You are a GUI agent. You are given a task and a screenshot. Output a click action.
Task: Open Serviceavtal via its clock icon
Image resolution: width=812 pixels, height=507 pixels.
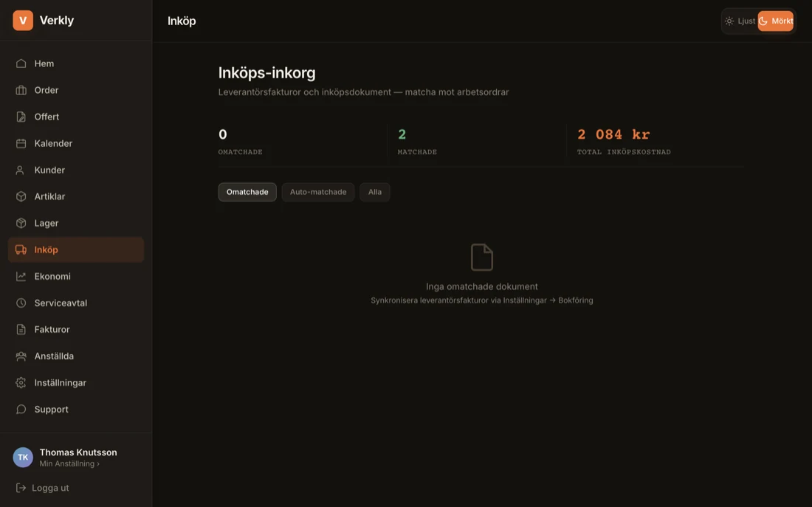21,303
